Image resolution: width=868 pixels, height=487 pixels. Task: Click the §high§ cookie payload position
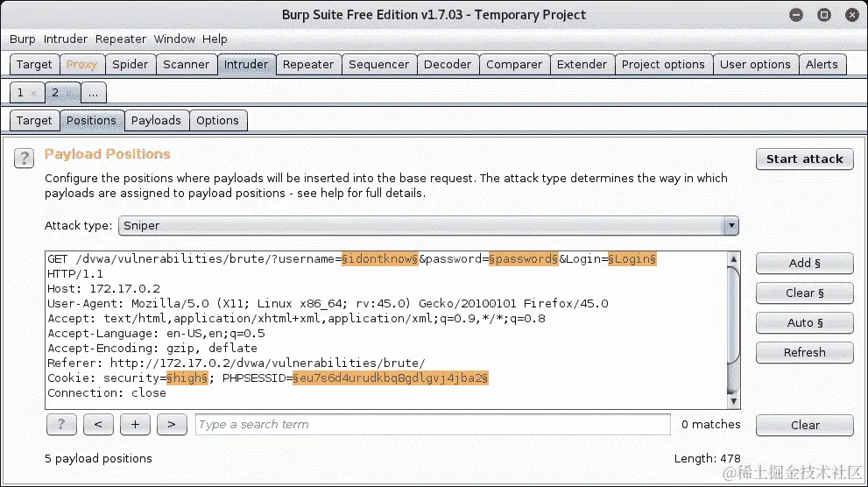point(187,378)
